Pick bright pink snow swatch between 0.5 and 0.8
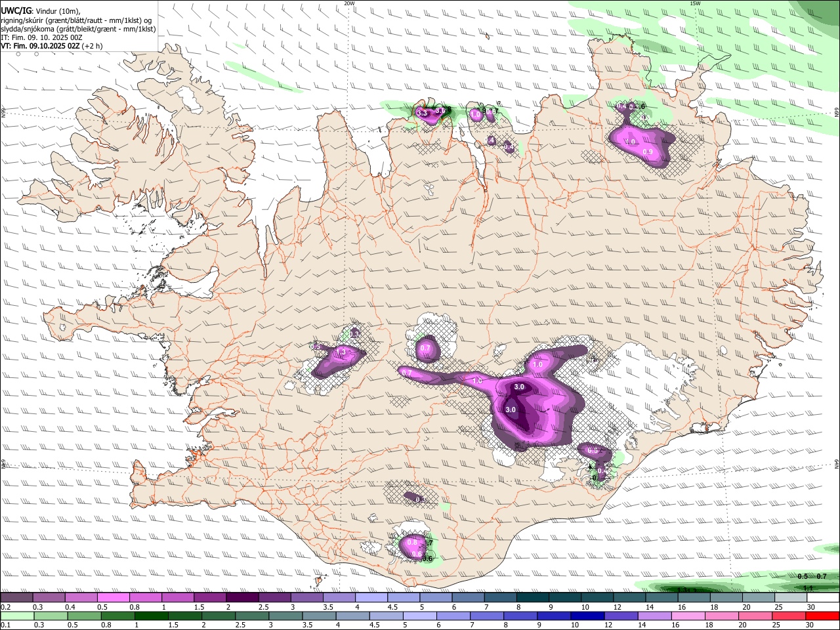840x630 pixels. (114, 597)
